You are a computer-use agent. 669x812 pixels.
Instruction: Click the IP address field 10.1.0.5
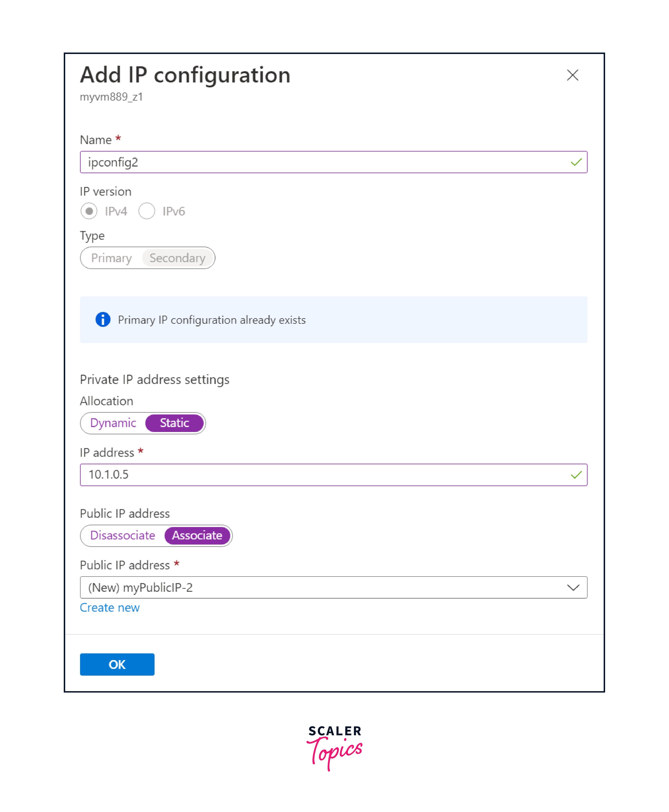[324, 475]
